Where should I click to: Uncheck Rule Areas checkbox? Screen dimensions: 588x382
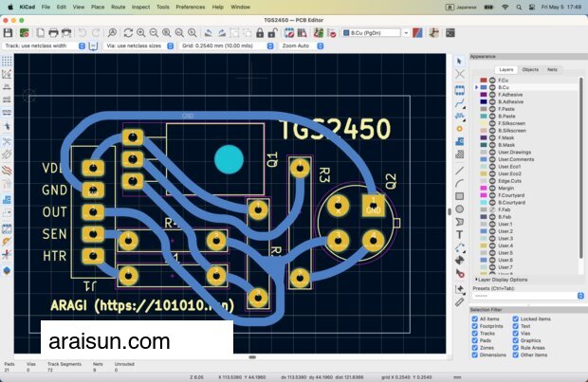click(516, 348)
